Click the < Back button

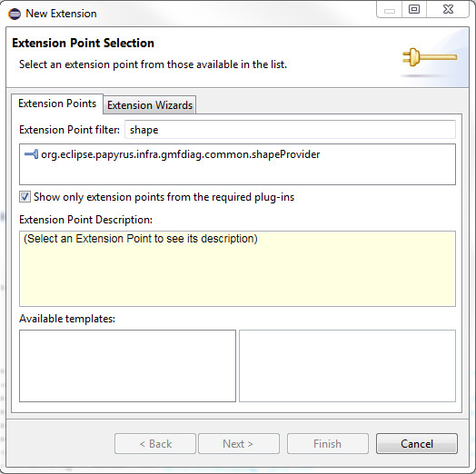click(x=155, y=444)
